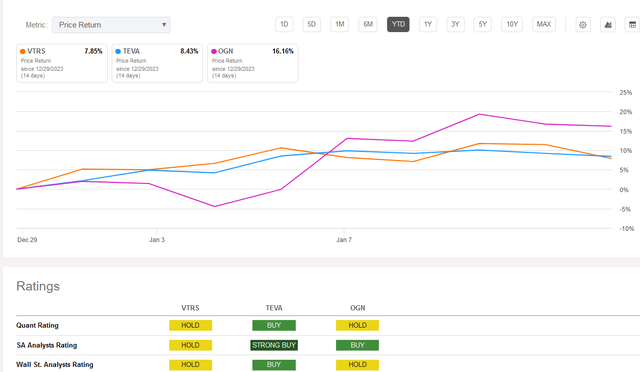Click the TEVA column header in Ratings
The width and height of the screenshot is (640, 372).
[x=274, y=308]
